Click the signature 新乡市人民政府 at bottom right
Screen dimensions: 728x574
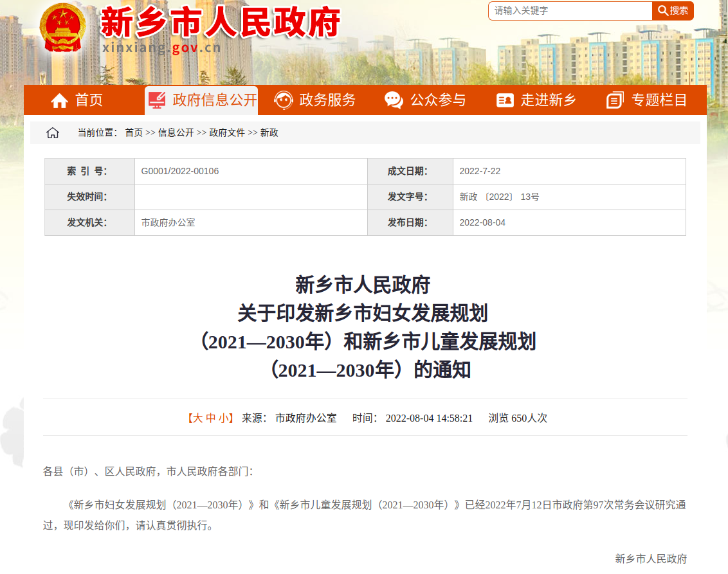point(651,559)
